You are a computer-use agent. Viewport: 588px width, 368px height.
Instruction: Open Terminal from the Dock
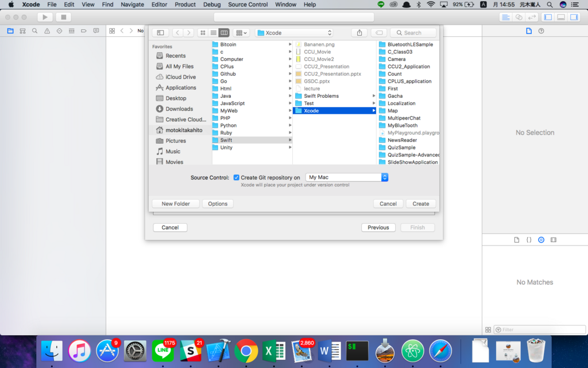click(357, 351)
